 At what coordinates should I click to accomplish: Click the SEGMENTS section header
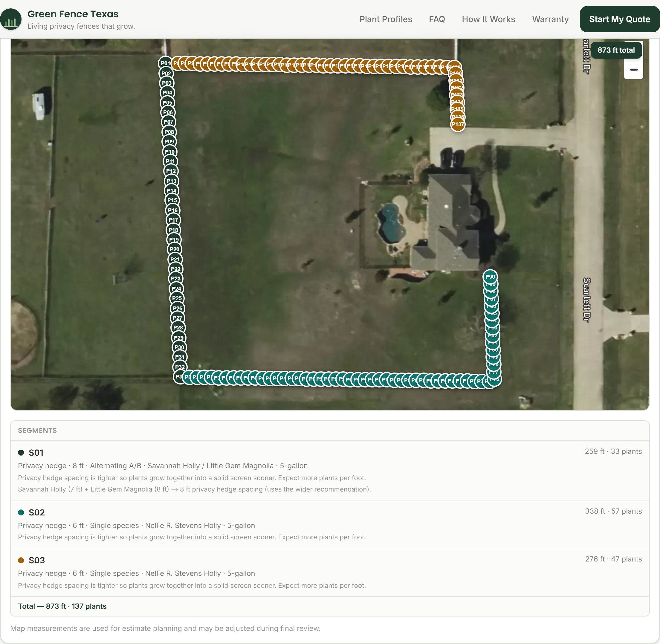point(37,431)
